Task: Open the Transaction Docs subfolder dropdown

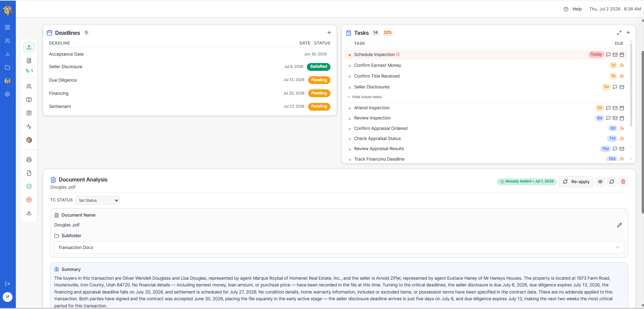Action: coord(339,248)
